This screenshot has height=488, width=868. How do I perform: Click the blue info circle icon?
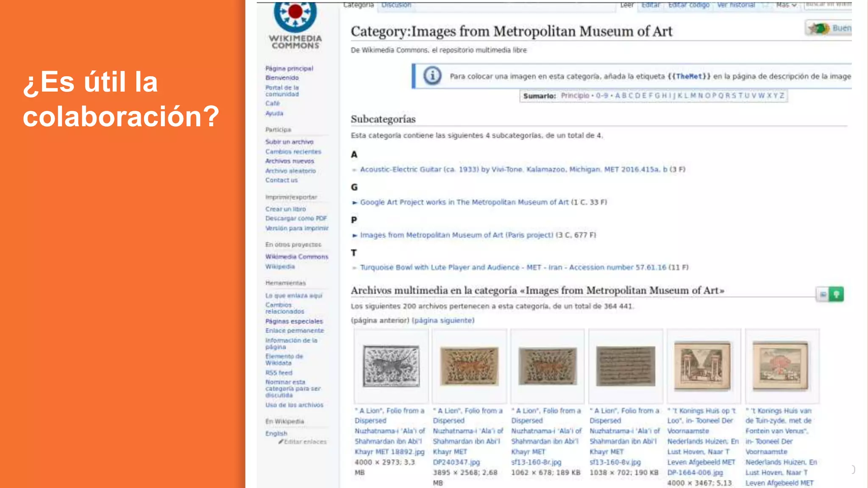432,76
